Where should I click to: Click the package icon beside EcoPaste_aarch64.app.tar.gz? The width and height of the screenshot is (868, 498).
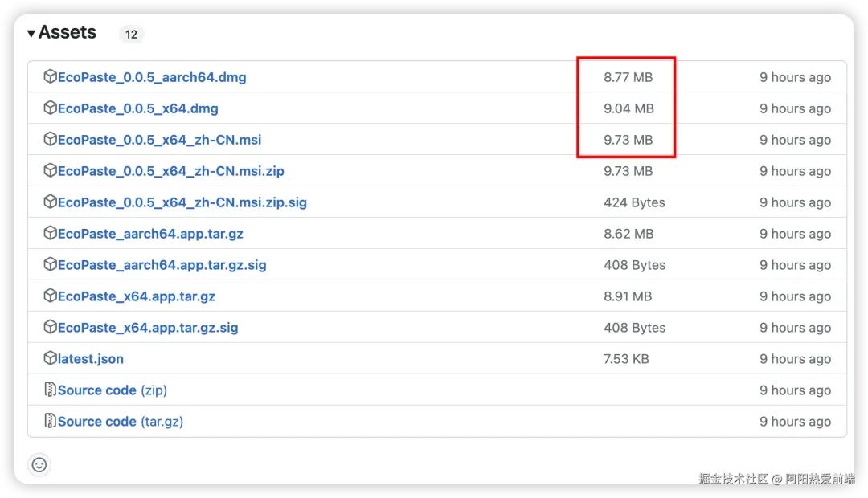point(50,233)
